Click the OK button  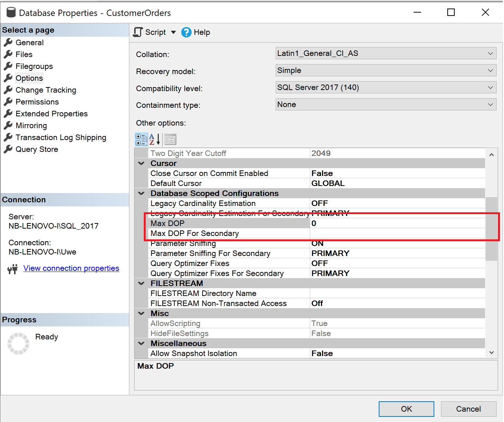[x=406, y=409]
